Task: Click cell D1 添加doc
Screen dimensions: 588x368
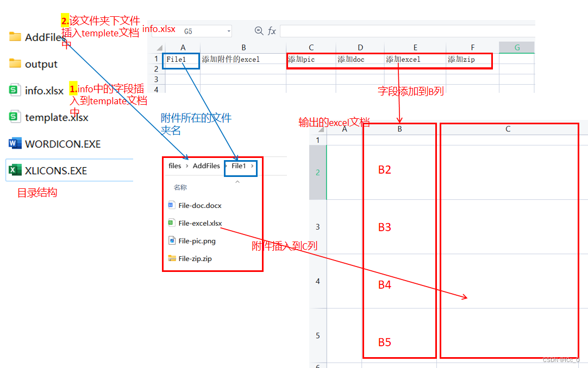Action: 360,59
